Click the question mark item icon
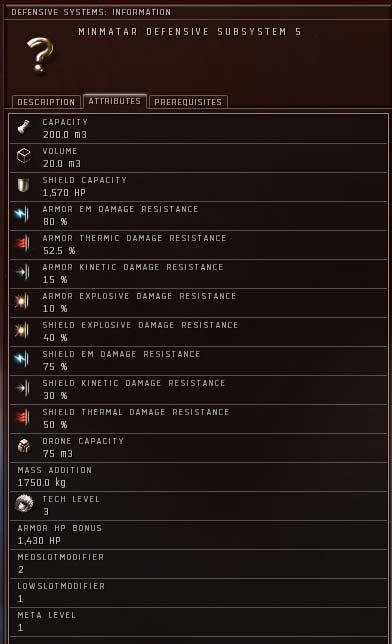Screen dimensions: 392x644 40,55
